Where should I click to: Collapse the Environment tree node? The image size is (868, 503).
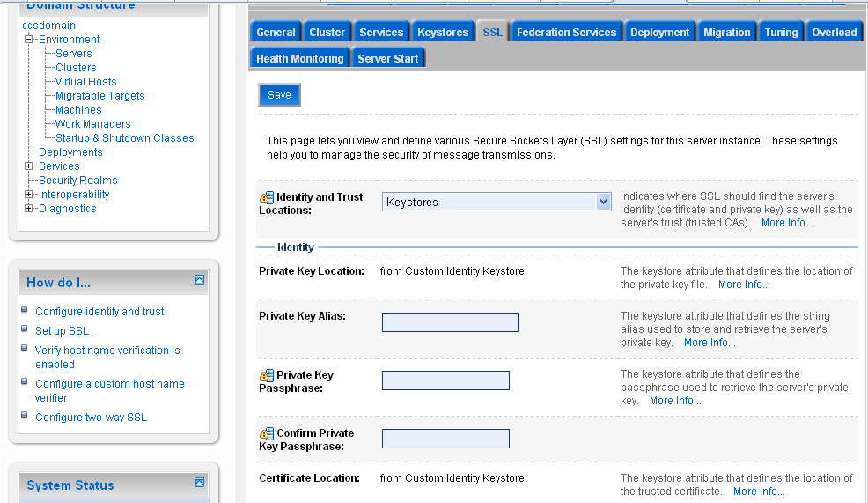tap(29, 40)
